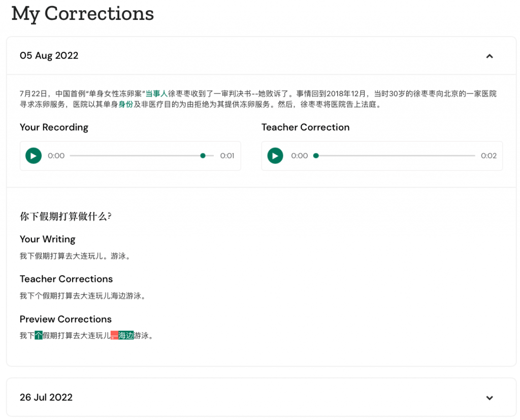Click the green highlighted 个 insertion

tap(39, 335)
